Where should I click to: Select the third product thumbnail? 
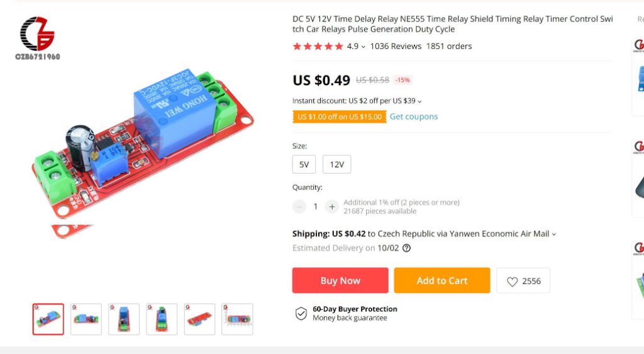(124, 319)
